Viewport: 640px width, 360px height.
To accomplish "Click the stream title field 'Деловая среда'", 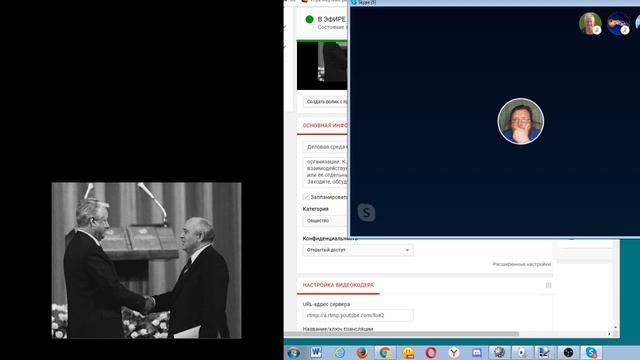I will (x=325, y=147).
